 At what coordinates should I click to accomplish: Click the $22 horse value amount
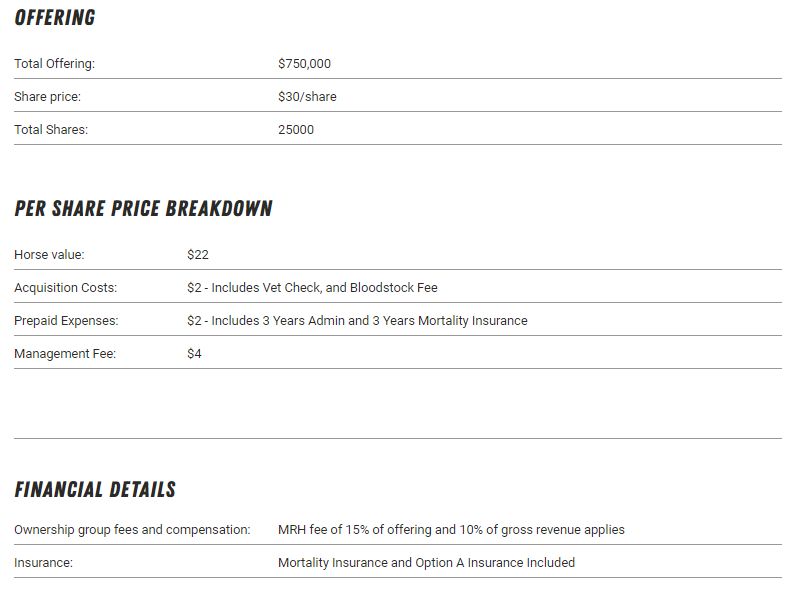point(198,255)
